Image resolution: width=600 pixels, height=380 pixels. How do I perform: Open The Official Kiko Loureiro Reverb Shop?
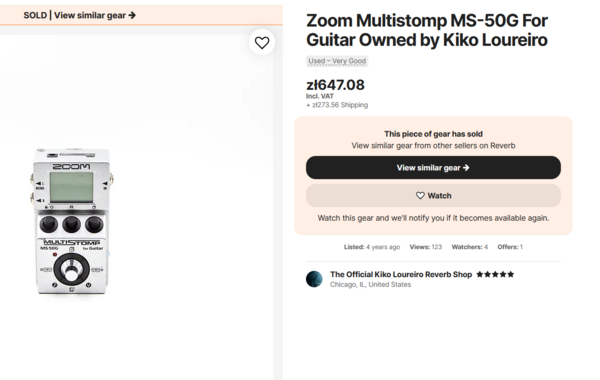coord(401,274)
